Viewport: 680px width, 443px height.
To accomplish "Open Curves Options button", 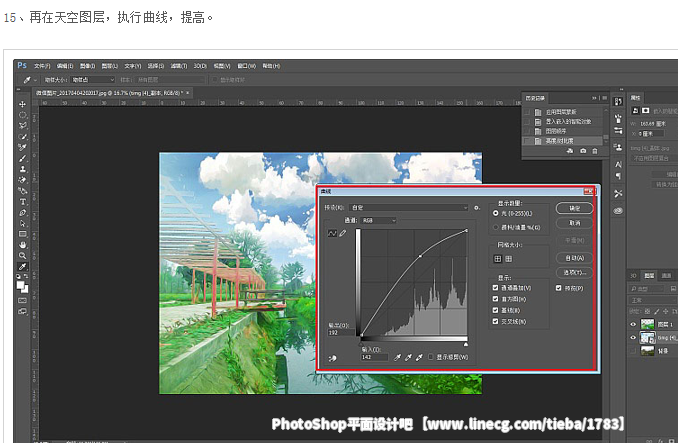I will (x=574, y=273).
